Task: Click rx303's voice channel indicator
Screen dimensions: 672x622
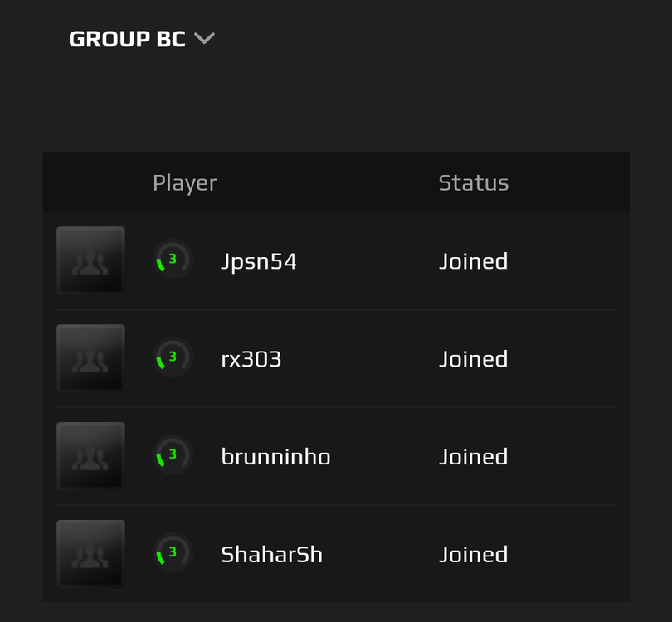Action: point(172,358)
